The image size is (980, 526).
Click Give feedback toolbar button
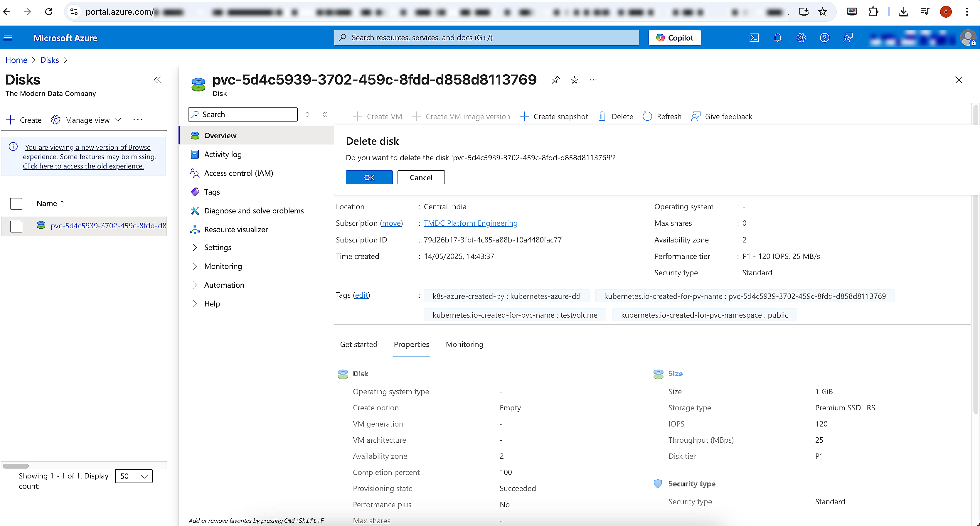tap(722, 116)
